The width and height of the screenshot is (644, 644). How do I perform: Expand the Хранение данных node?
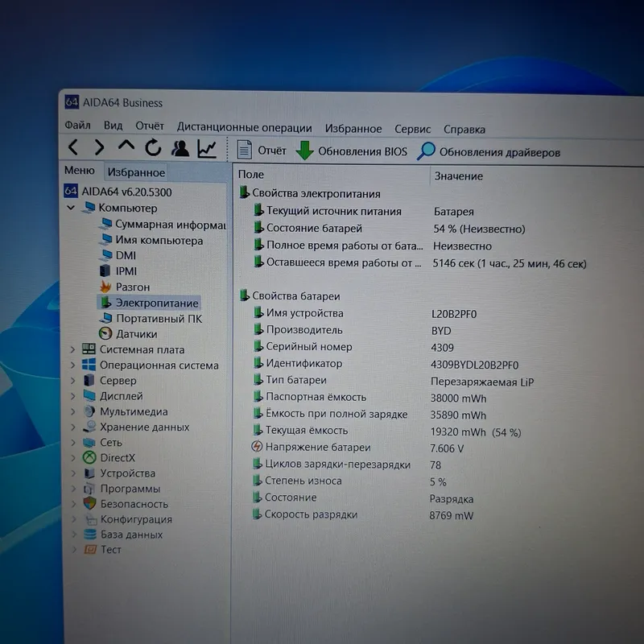click(x=72, y=427)
